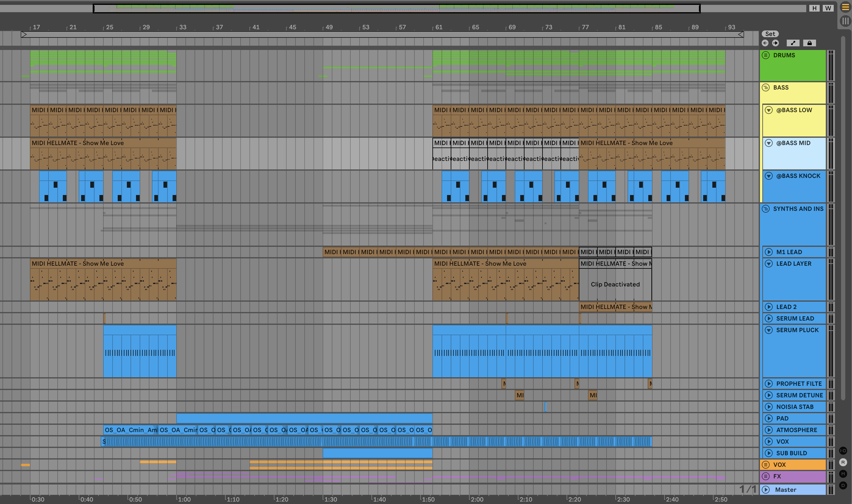Switch to Arrangement view via orange horizontal-lines icon

tap(845, 7)
